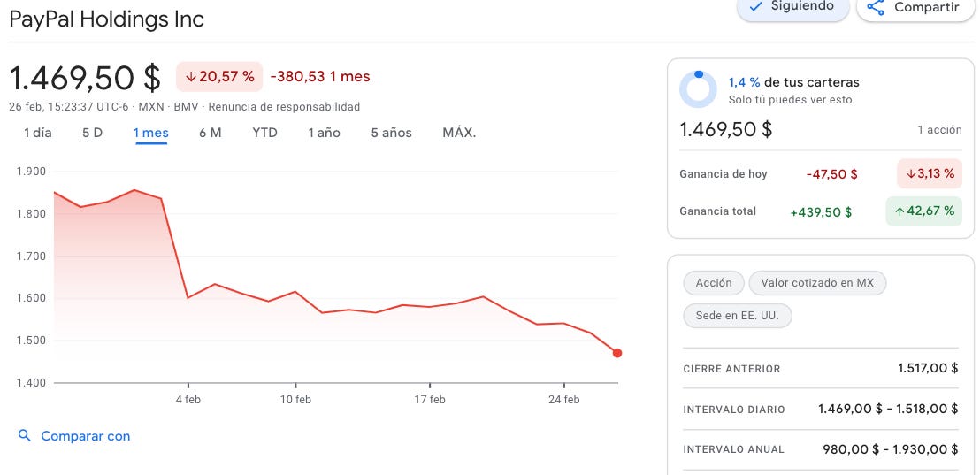Click the green 42,67 % gain badge
The width and height of the screenshot is (980, 475).
[923, 211]
